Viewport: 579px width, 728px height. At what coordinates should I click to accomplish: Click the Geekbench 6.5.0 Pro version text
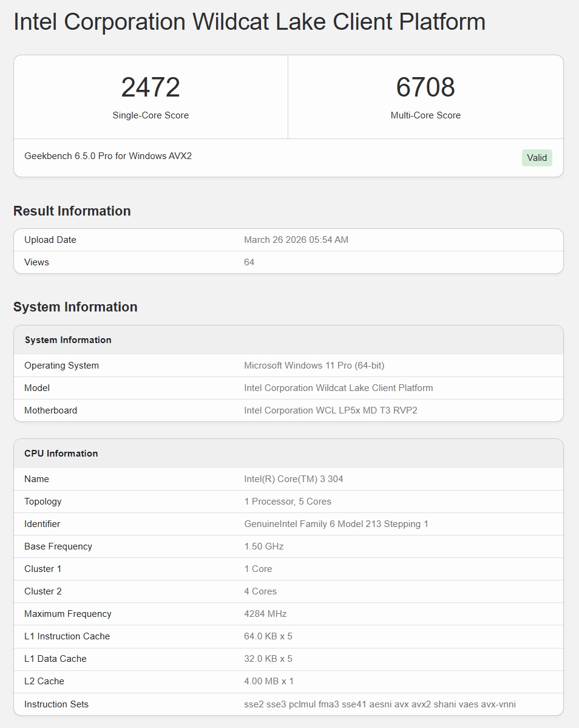108,156
